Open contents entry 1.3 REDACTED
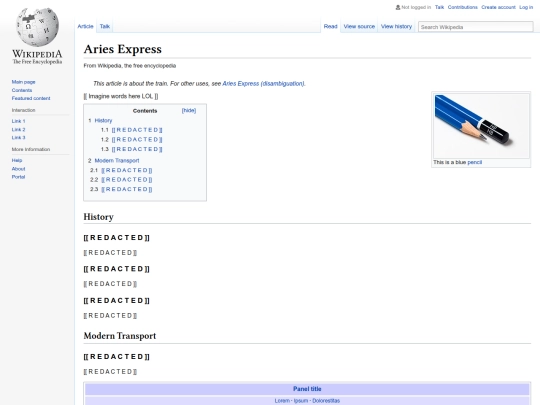This screenshot has height=405, width=540. point(137,149)
